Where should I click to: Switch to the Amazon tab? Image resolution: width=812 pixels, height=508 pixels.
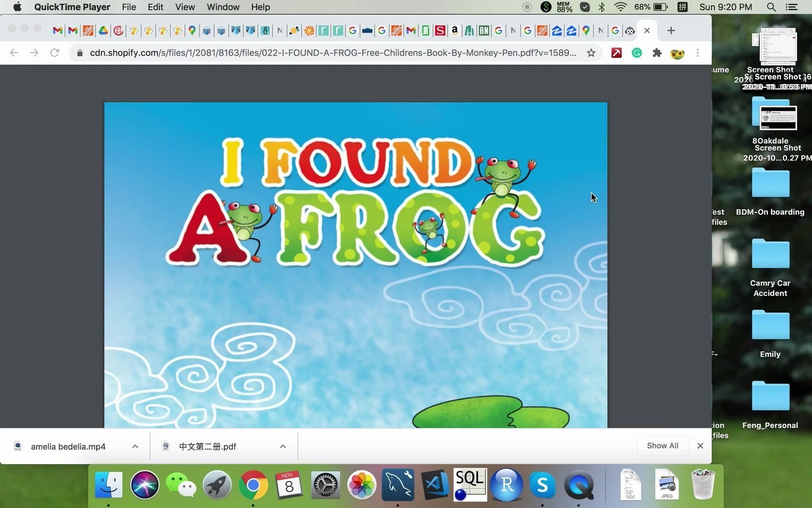point(454,31)
